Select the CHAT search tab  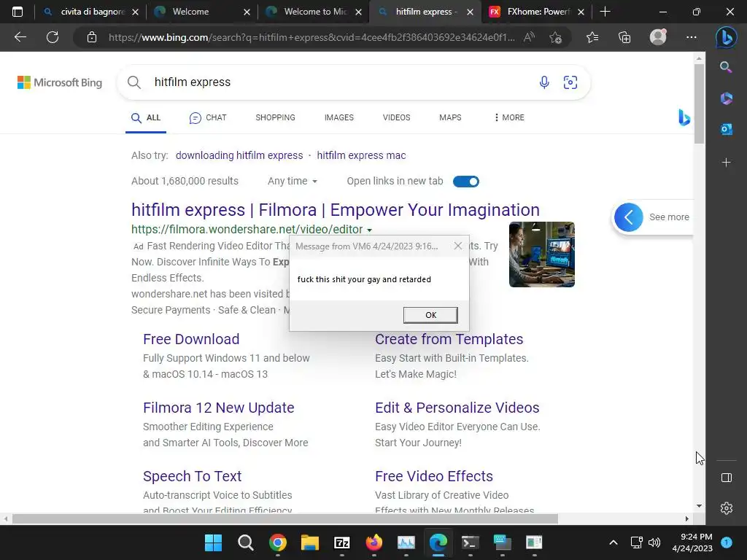tap(208, 117)
